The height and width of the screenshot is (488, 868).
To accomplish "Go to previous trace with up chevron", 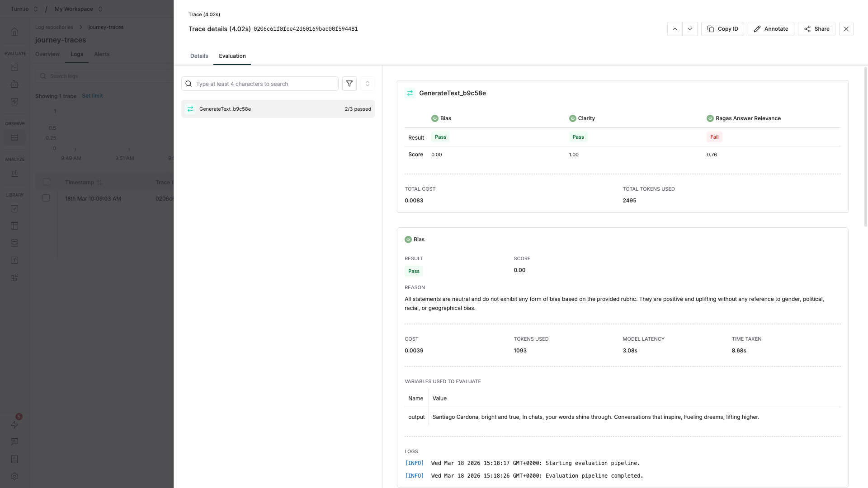I will [x=675, y=29].
